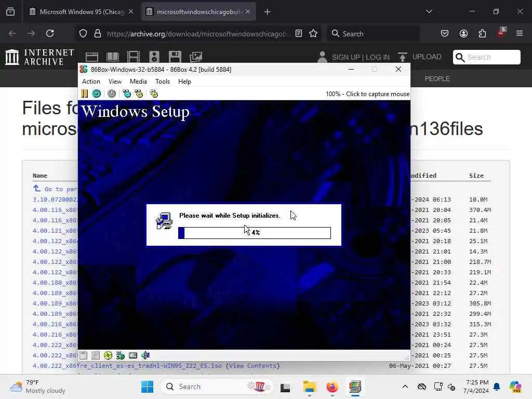The height and width of the screenshot is (399, 532).
Task: Open the Internet Archive Images icon
Action: 196,57
